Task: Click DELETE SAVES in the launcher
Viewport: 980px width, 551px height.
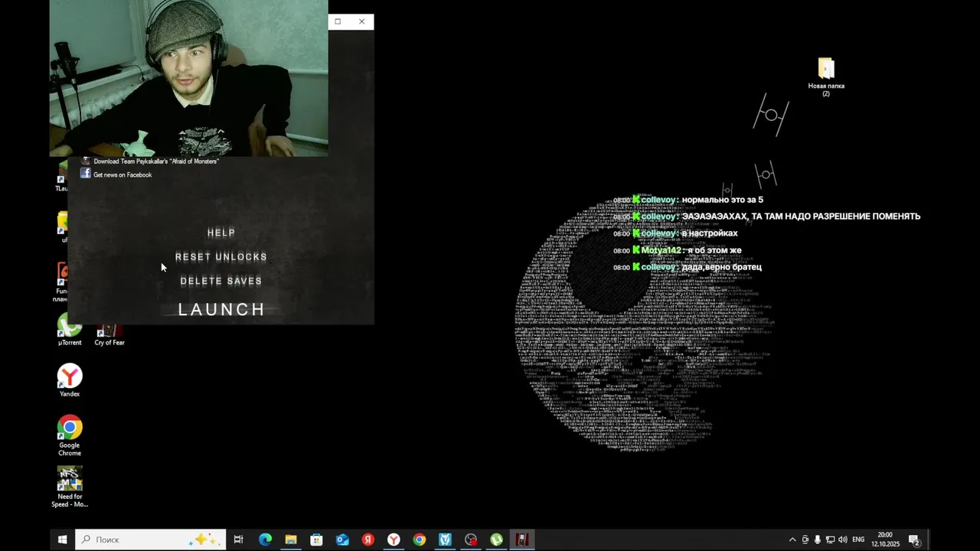Action: coord(221,281)
